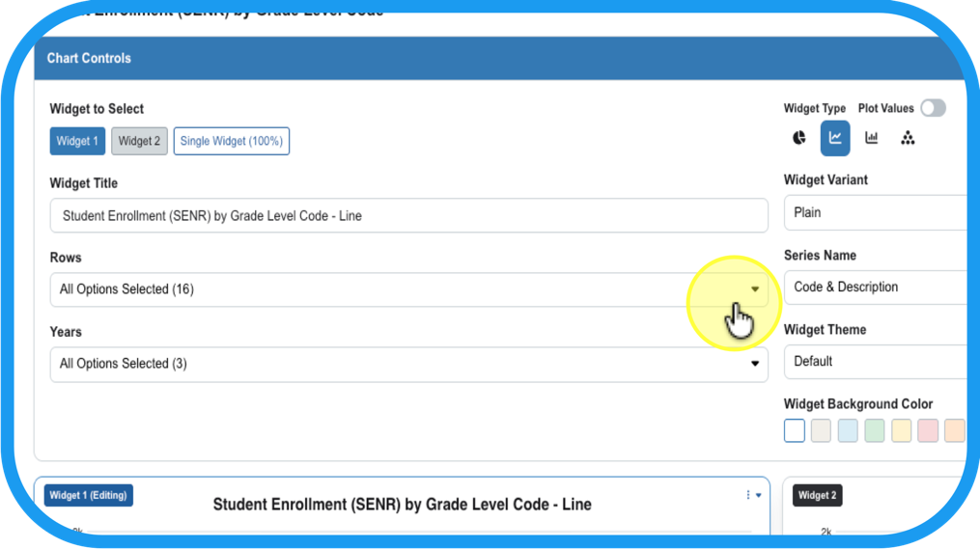
Task: Select the Widget 1 button
Action: click(x=77, y=141)
